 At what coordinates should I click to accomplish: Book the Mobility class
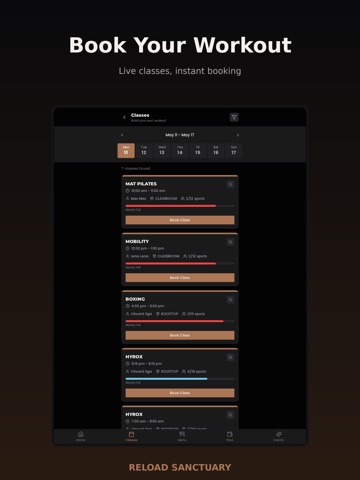180,278
